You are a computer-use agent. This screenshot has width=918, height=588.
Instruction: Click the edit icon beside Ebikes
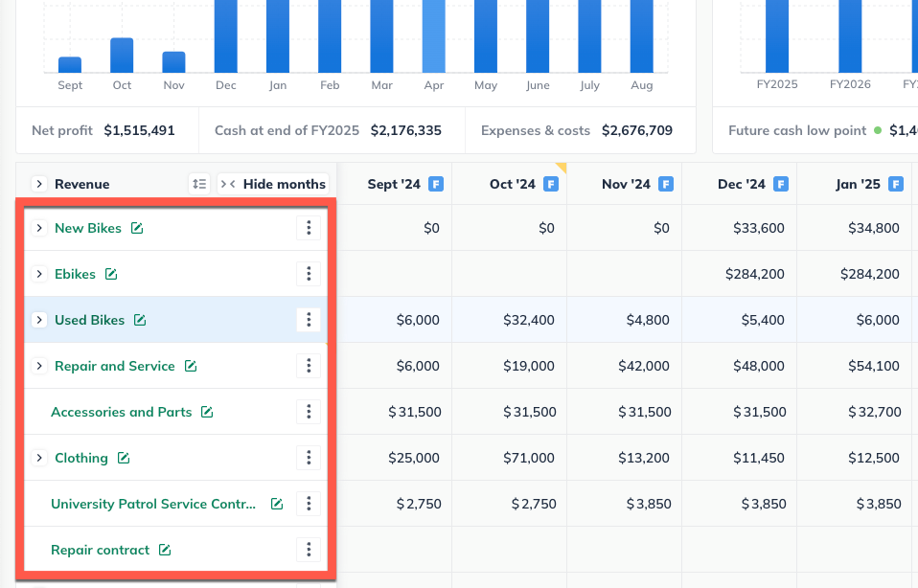(x=111, y=274)
